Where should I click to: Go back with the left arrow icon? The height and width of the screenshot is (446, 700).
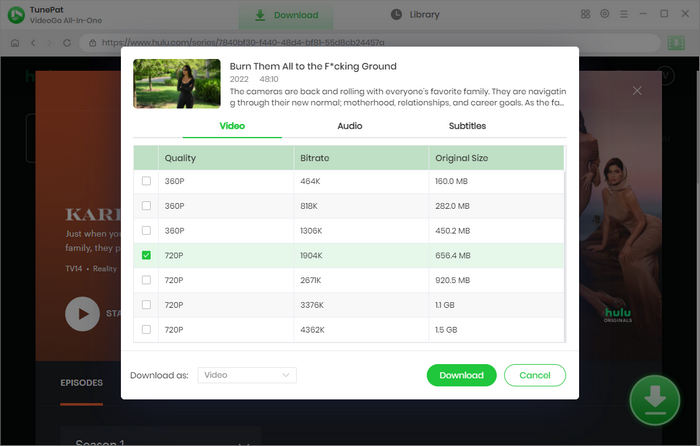pyautogui.click(x=33, y=43)
